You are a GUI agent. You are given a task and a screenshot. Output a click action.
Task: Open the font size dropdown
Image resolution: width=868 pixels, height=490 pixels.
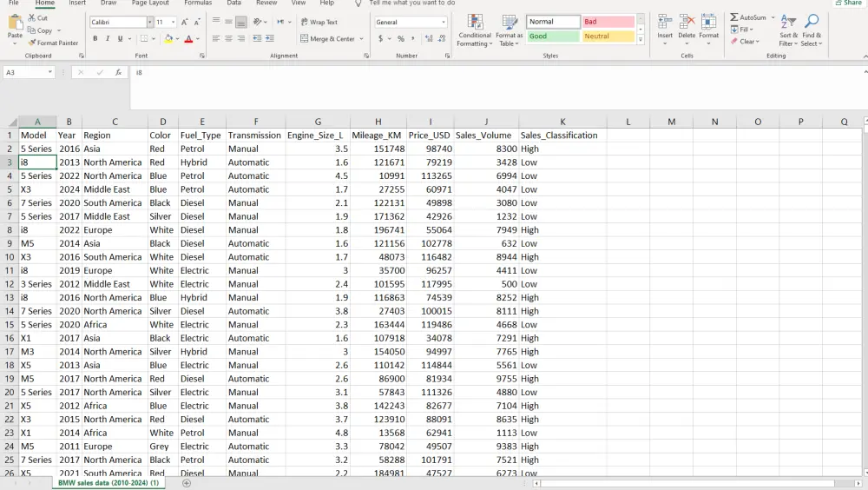click(x=173, y=23)
